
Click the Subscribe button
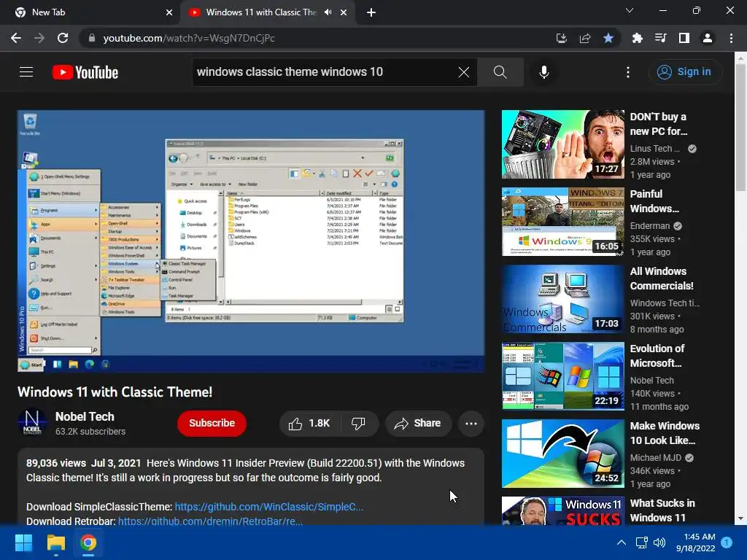(x=212, y=424)
